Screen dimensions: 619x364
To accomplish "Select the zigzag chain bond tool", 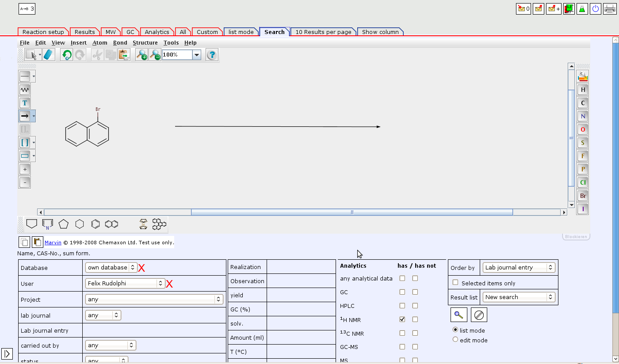I will tap(25, 90).
